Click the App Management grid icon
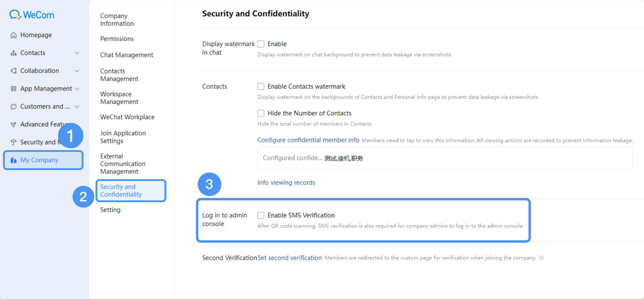 (14, 89)
